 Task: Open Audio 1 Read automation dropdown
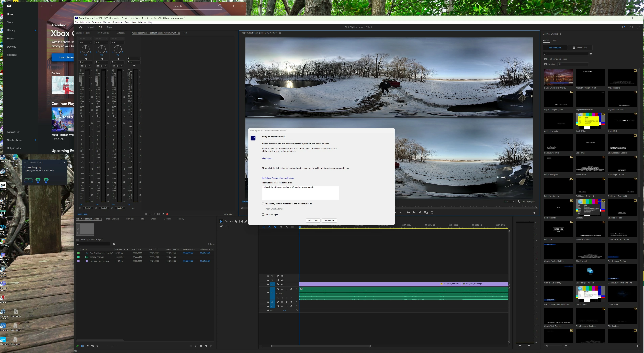[x=85, y=62]
